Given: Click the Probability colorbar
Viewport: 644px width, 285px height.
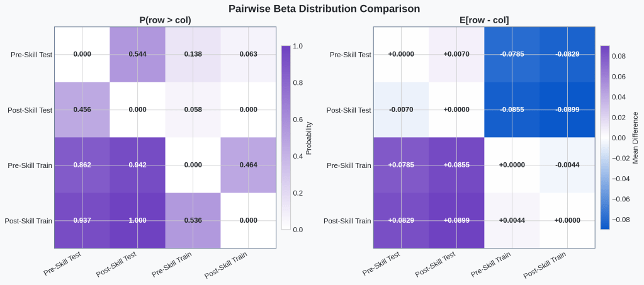Looking at the screenshot, I should coord(286,137).
